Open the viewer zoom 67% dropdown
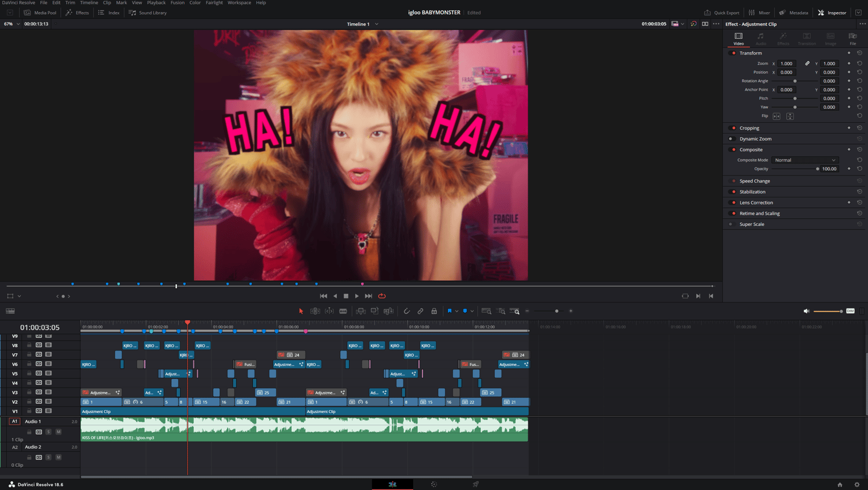 (19, 24)
